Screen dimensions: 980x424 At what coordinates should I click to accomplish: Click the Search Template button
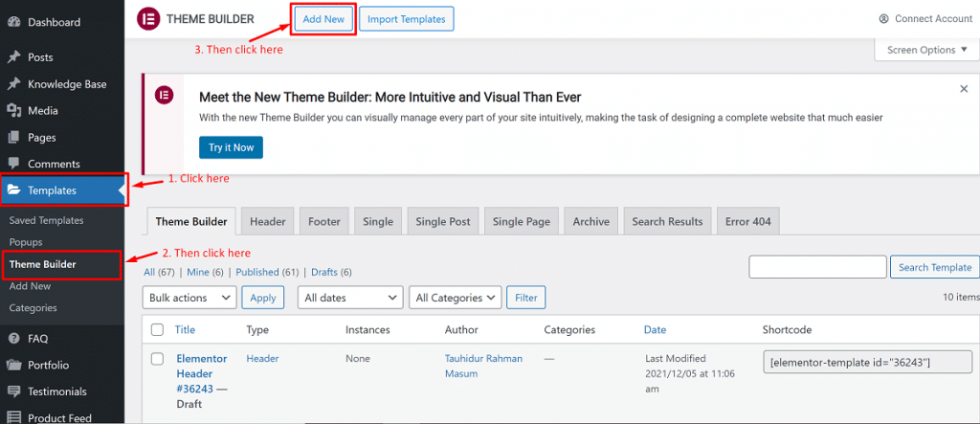(935, 267)
